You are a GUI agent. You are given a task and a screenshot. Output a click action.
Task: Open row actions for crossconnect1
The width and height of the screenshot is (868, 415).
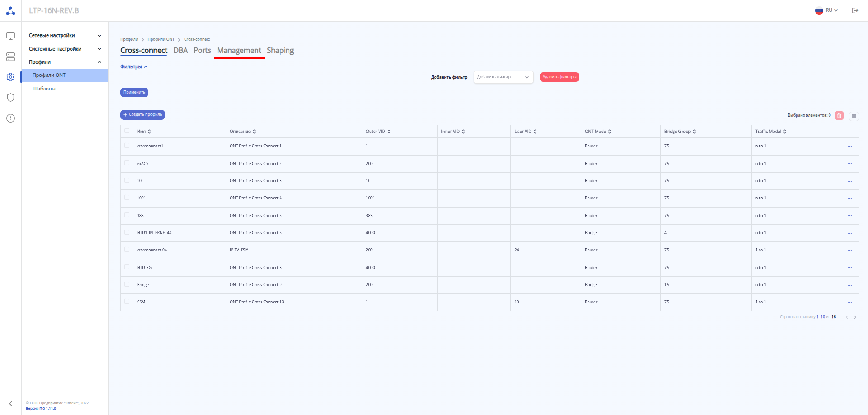[x=850, y=146]
